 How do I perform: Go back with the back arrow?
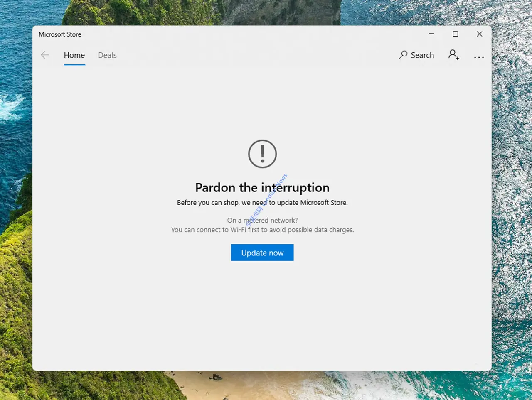point(45,55)
